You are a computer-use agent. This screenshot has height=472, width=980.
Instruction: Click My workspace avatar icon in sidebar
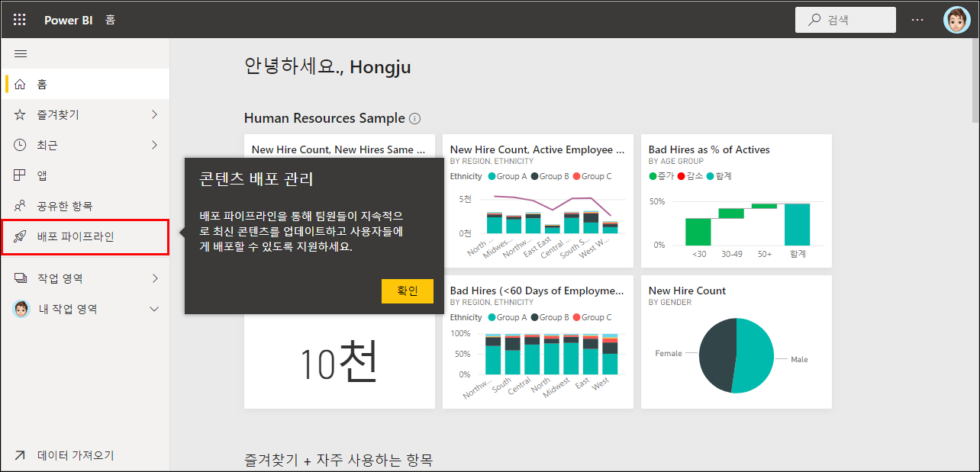point(22,309)
